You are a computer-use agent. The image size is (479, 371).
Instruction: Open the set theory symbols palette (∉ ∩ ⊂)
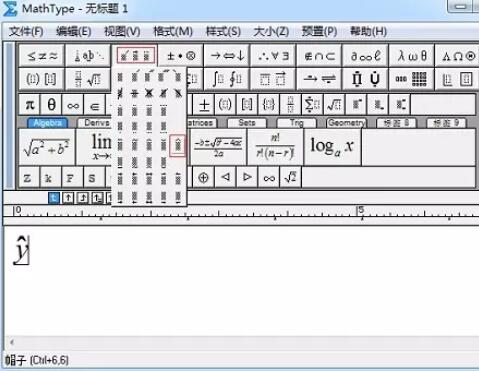(x=319, y=56)
